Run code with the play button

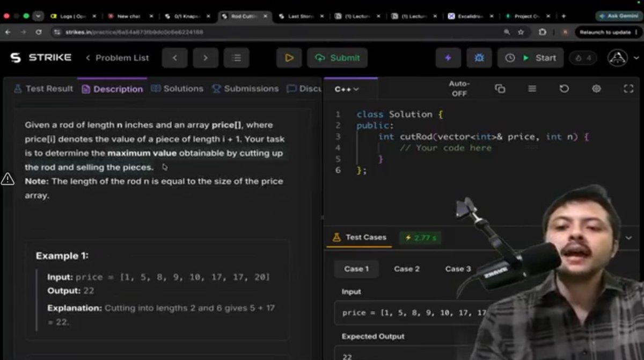pyautogui.click(x=289, y=57)
